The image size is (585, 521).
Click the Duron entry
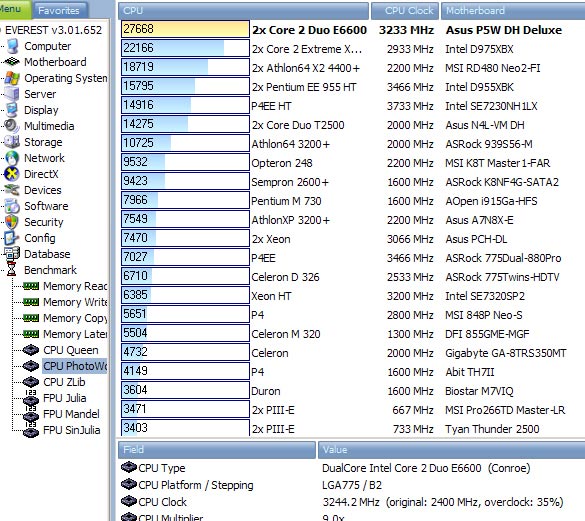(x=266, y=391)
